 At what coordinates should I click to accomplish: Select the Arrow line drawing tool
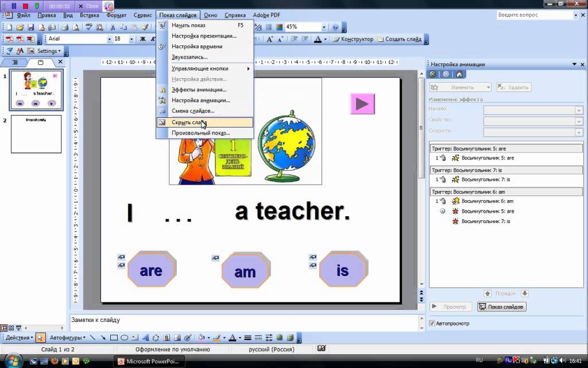point(103,338)
